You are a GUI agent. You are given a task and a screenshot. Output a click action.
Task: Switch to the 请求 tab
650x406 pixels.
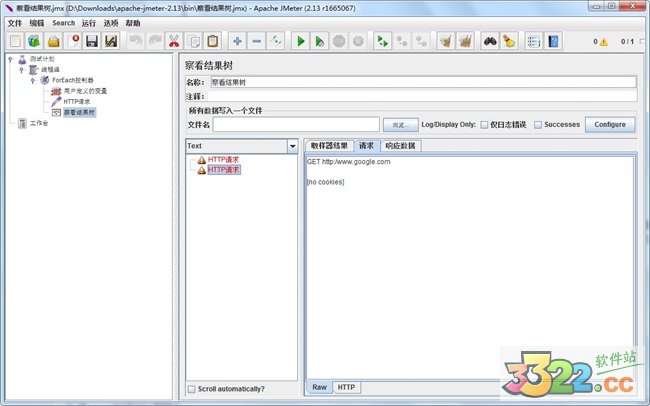(366, 146)
